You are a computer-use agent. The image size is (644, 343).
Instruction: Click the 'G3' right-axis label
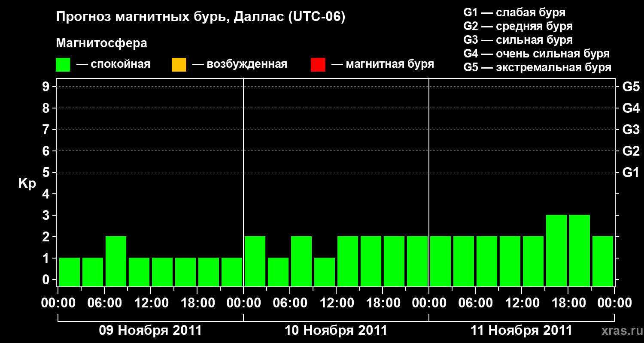pyautogui.click(x=631, y=129)
